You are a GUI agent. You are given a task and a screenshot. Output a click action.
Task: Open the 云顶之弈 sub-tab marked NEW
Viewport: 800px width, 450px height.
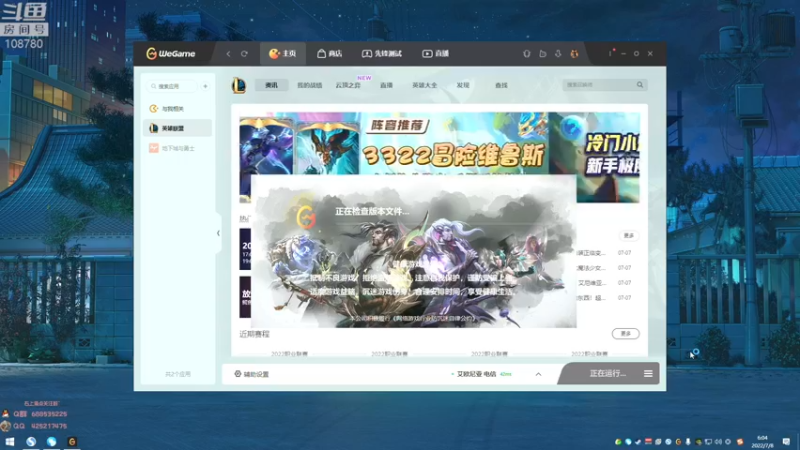click(x=348, y=85)
